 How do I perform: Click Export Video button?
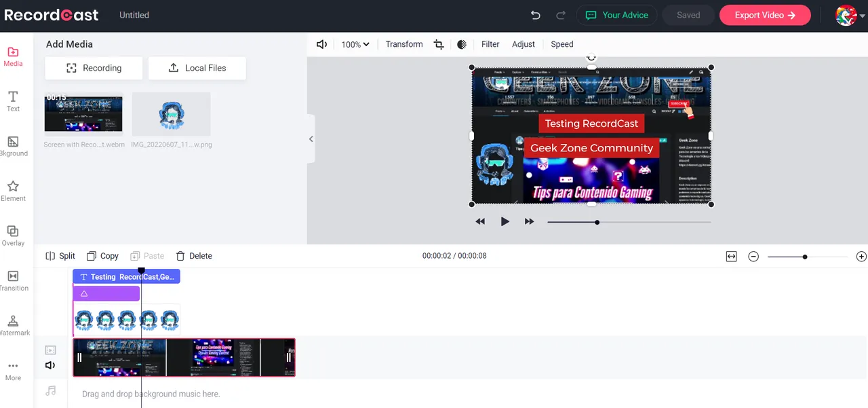[765, 15]
